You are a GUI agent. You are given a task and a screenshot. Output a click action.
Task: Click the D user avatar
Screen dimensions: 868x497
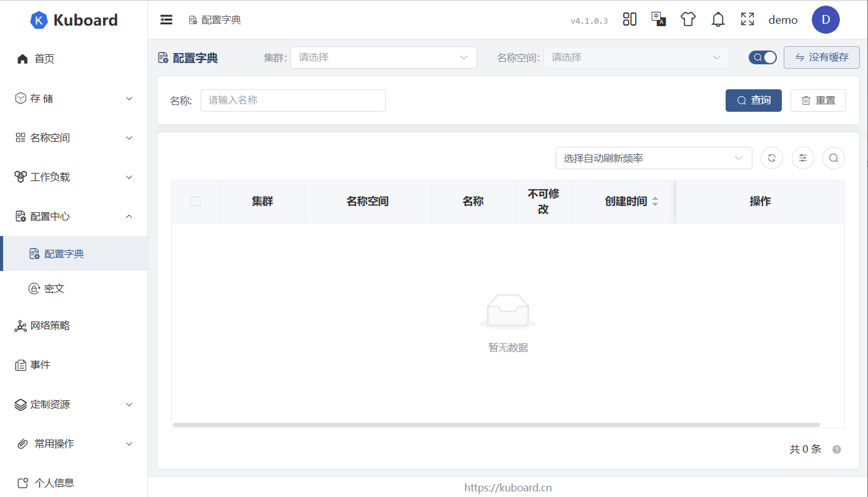826,20
